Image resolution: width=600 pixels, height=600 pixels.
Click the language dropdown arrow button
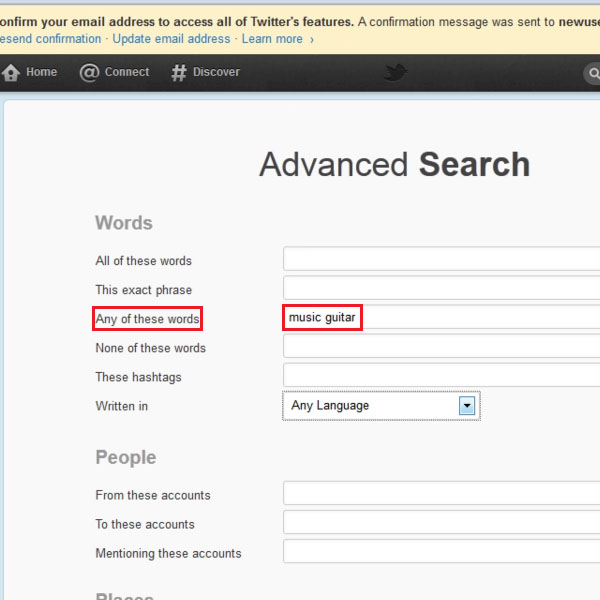[x=467, y=406]
